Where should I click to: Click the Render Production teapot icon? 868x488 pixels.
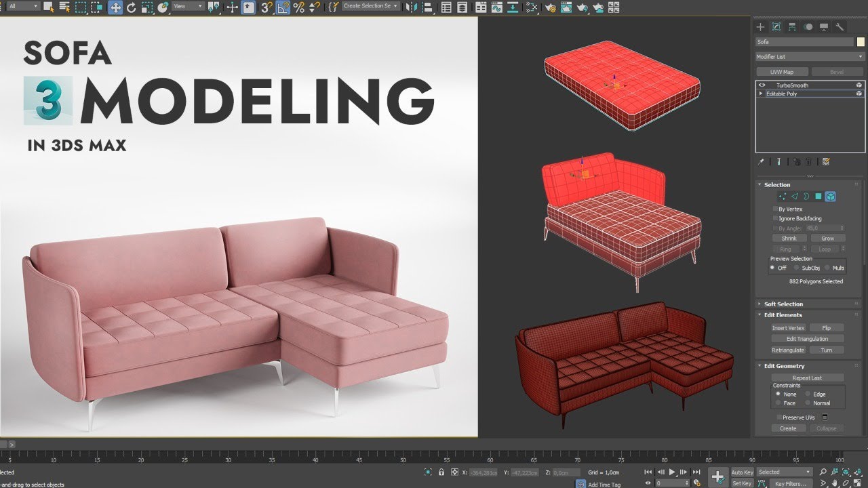(583, 7)
